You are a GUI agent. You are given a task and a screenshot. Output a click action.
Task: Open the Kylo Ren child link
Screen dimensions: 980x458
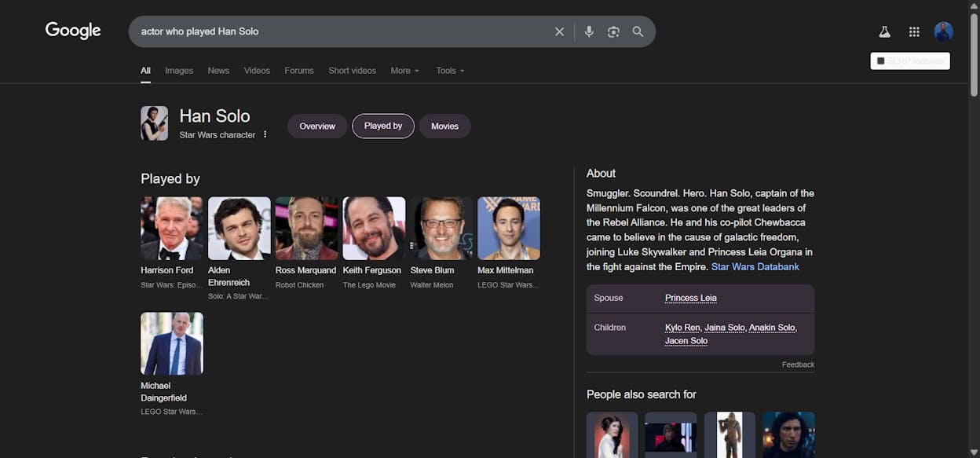682,328
